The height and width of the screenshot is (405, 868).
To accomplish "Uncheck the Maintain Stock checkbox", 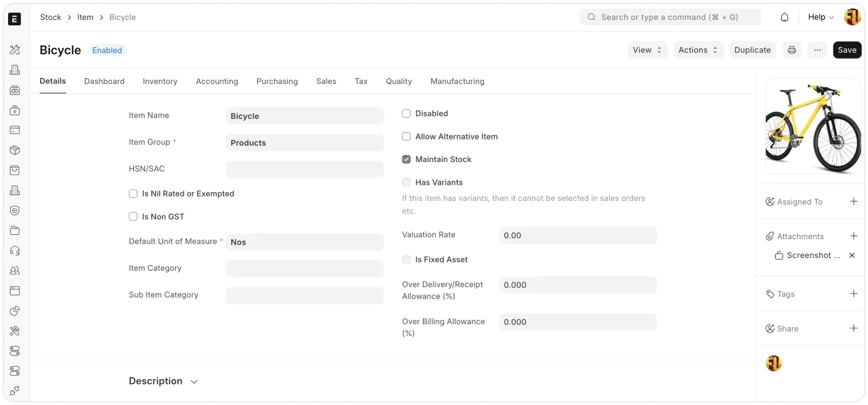I will [407, 159].
